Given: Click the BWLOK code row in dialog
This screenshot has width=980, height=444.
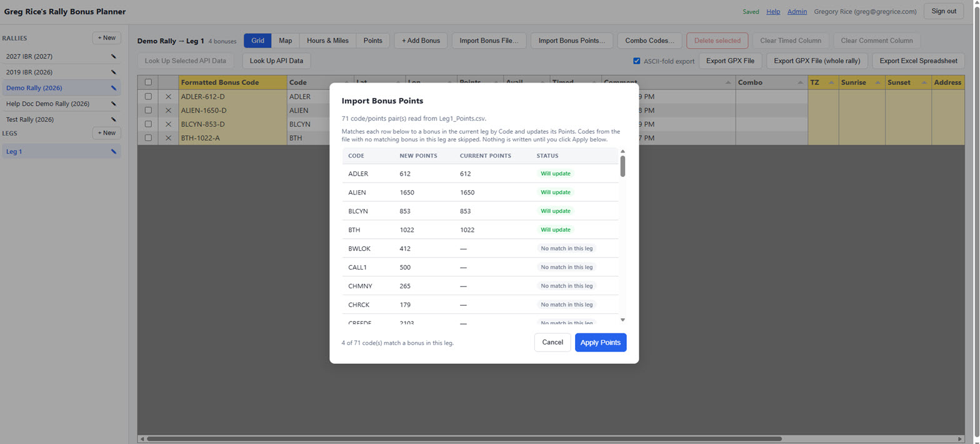Looking at the screenshot, I should pos(480,248).
